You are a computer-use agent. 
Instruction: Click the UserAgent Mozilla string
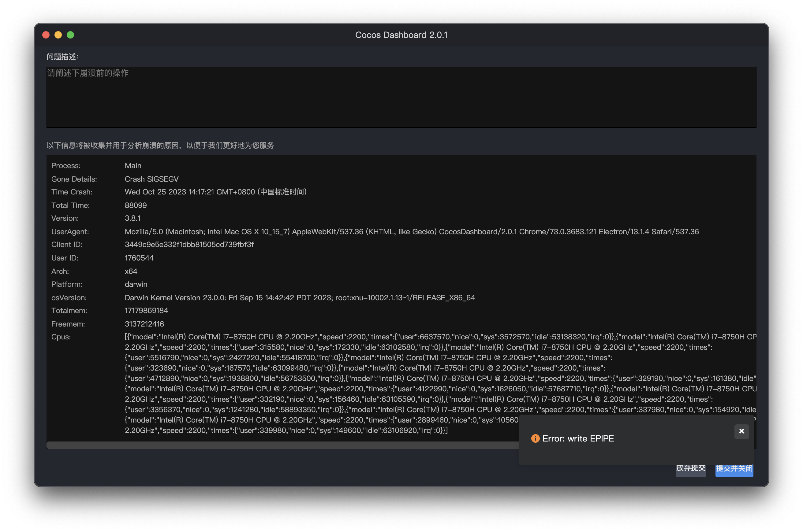[411, 231]
